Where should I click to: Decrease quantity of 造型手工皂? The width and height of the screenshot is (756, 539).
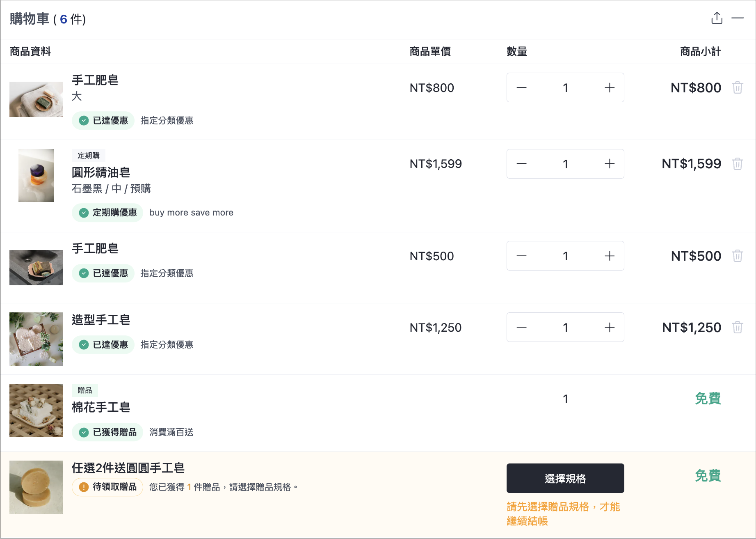coord(521,327)
